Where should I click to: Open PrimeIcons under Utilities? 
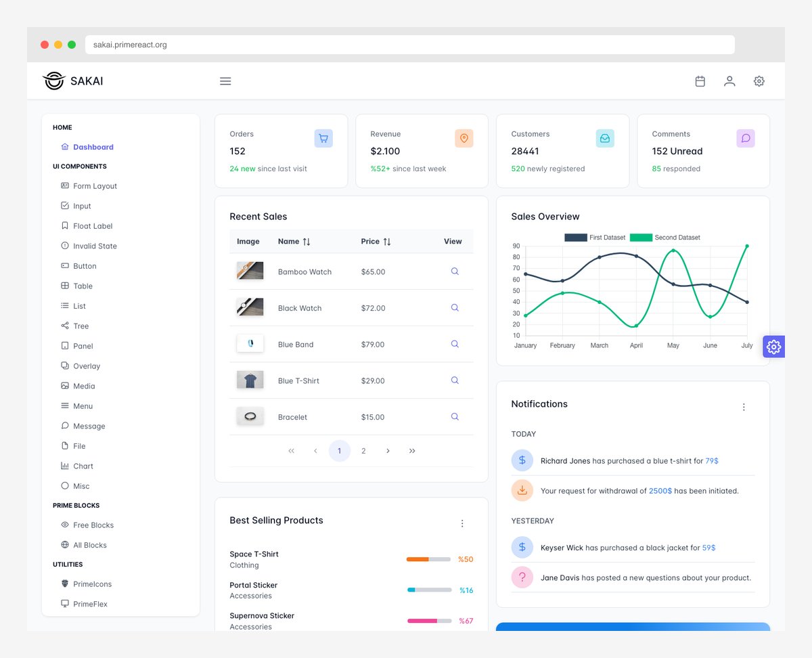coord(93,584)
